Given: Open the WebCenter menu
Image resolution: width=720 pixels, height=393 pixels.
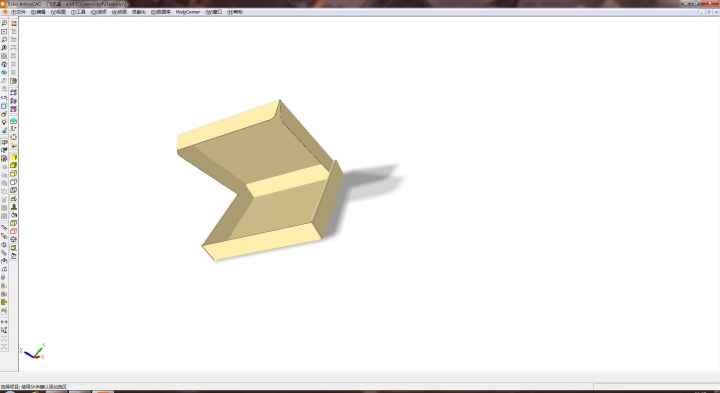Looking at the screenshot, I should (x=188, y=12).
